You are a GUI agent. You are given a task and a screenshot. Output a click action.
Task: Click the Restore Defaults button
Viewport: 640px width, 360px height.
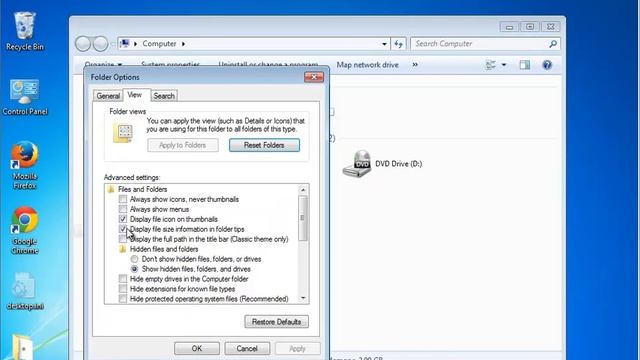[x=276, y=322]
